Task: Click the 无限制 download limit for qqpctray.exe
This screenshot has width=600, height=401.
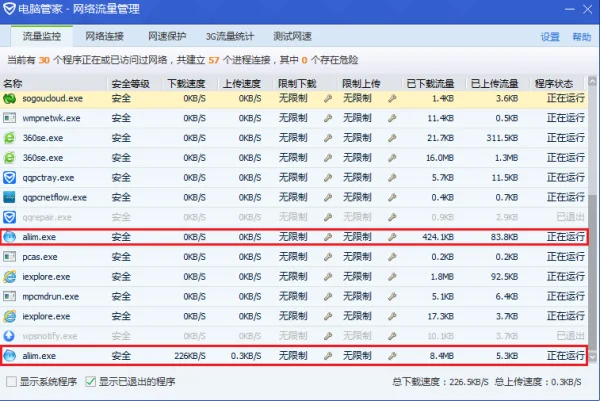Action: pyautogui.click(x=293, y=178)
